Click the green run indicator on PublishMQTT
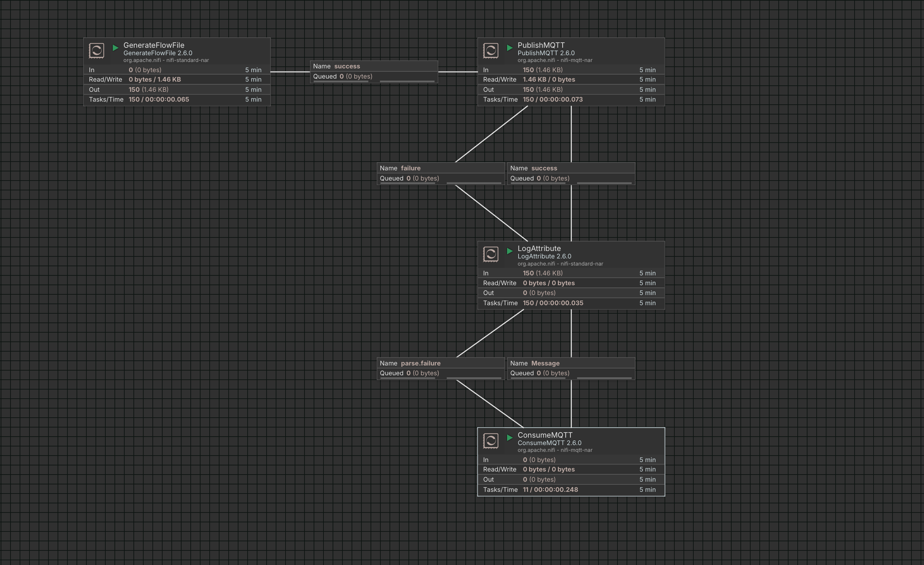Image resolution: width=924 pixels, height=565 pixels. pos(510,48)
